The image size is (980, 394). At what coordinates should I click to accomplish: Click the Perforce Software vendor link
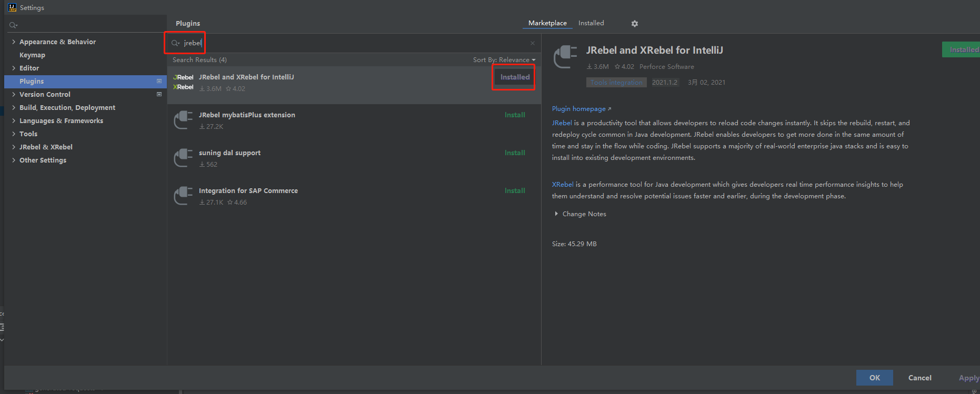tap(666, 67)
